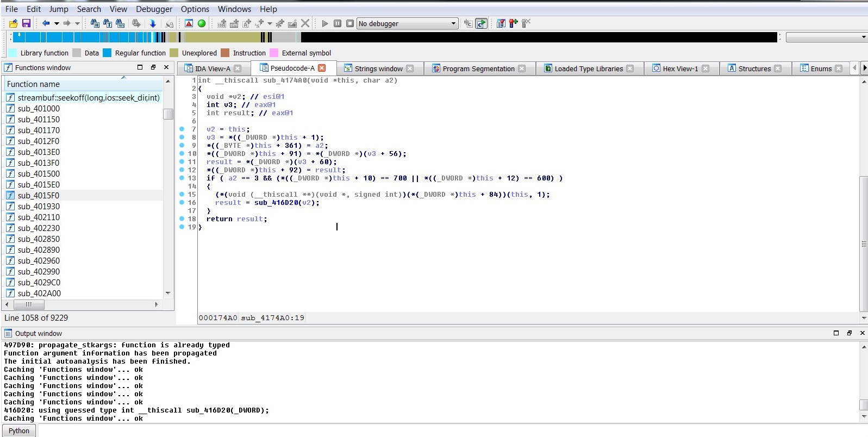Click the blue down arrow toolbar icon
868x437 pixels.
(x=153, y=23)
